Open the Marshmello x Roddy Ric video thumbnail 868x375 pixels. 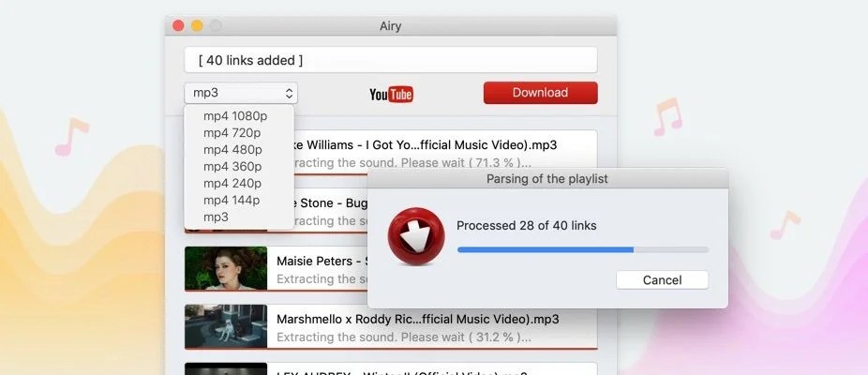226,326
